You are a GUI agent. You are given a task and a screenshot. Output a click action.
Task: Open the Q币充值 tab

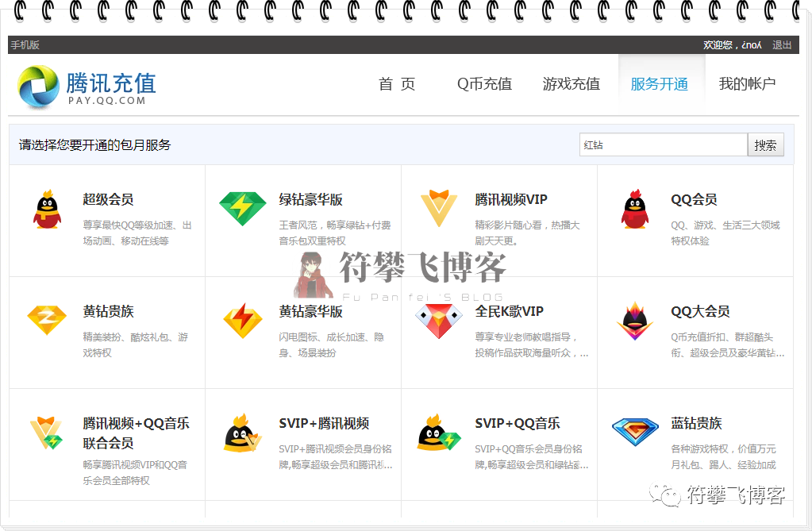(x=484, y=84)
